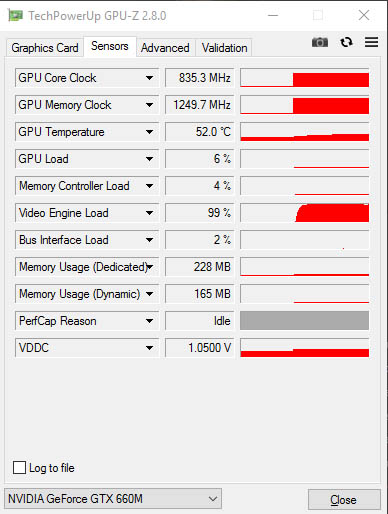Click the Close button

[344, 500]
